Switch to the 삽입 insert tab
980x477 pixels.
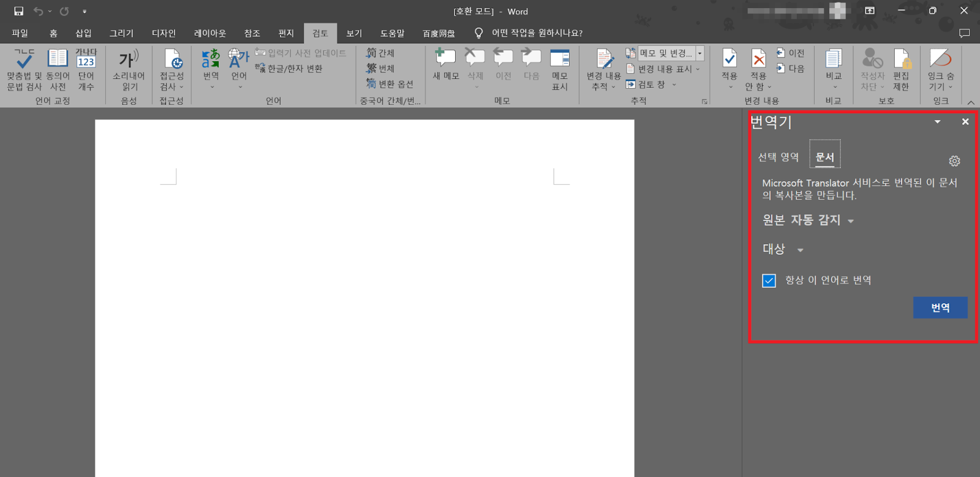tap(83, 33)
